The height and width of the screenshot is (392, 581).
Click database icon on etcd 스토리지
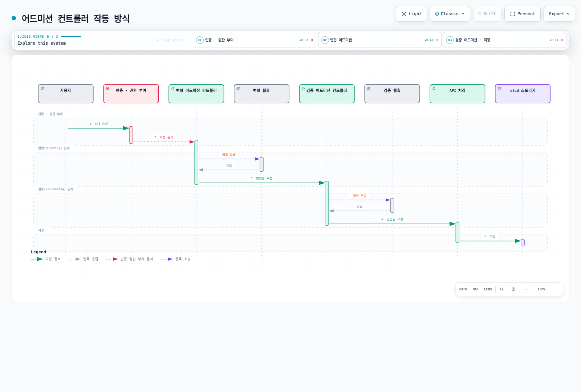click(x=499, y=88)
